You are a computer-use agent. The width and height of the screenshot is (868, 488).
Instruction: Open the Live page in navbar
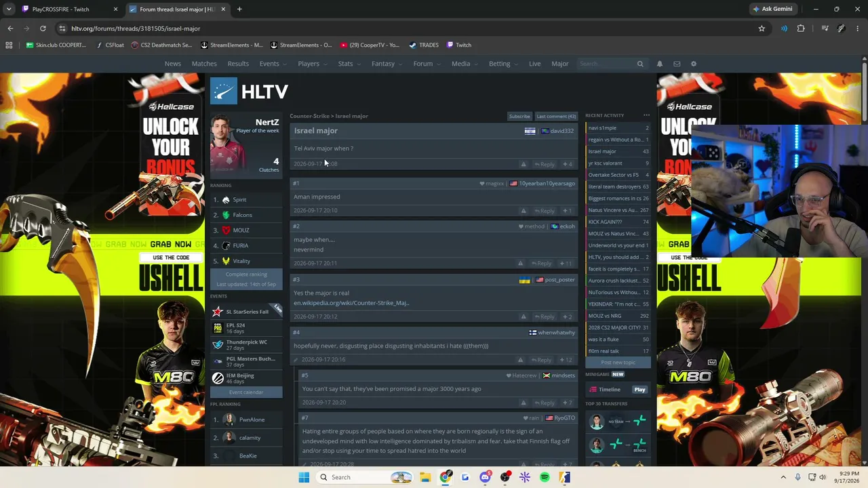[535, 64]
